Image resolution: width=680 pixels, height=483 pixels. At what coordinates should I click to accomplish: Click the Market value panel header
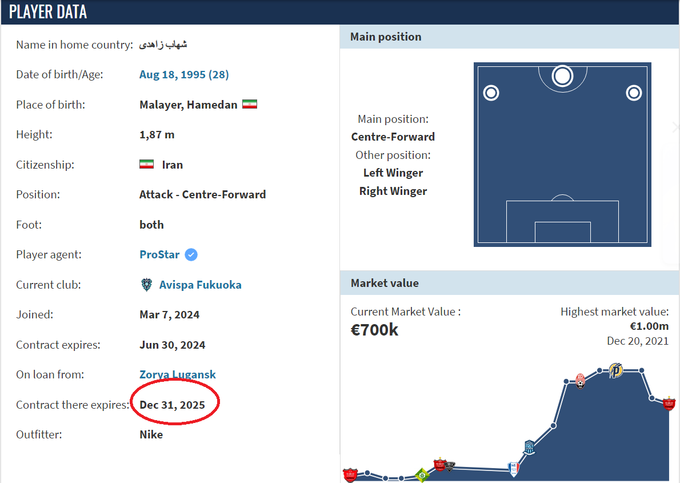tap(384, 283)
